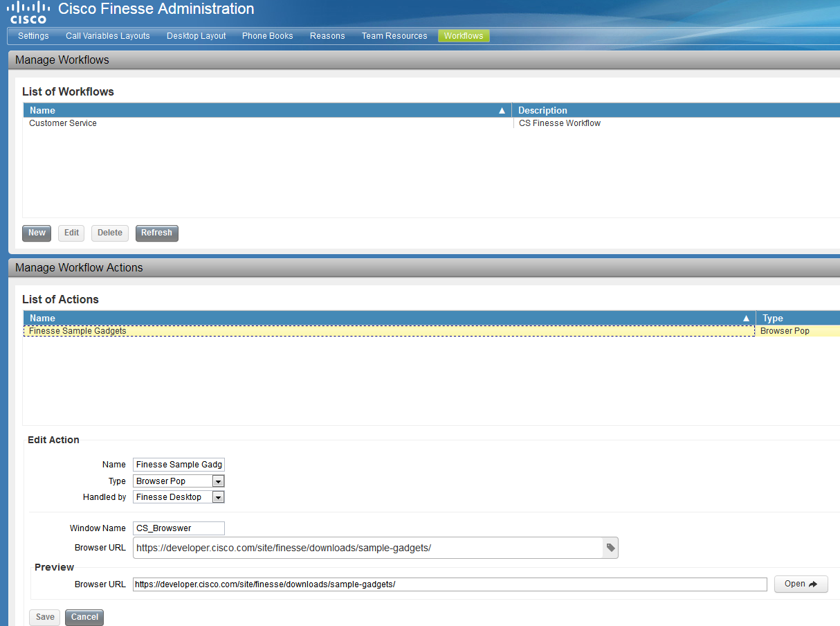Click the CS Finesse Workflow description cell
Viewport: 840px width, 626px height.
[560, 123]
